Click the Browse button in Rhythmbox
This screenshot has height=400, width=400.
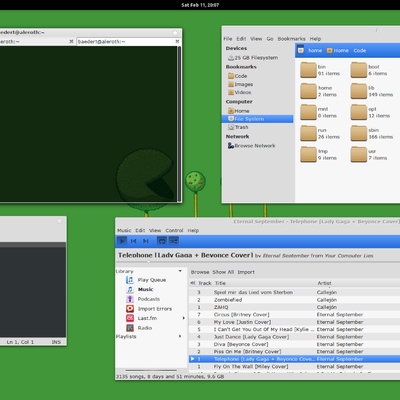[x=200, y=272]
